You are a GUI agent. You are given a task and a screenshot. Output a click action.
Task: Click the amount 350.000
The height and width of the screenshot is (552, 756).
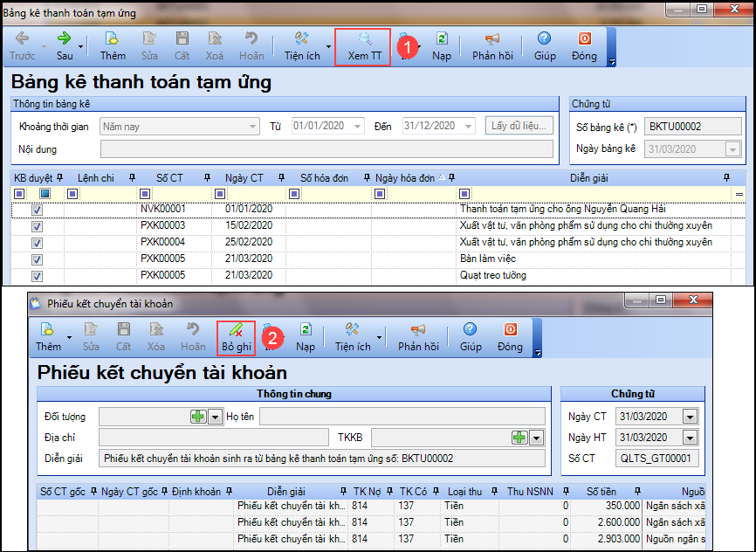coord(622,506)
